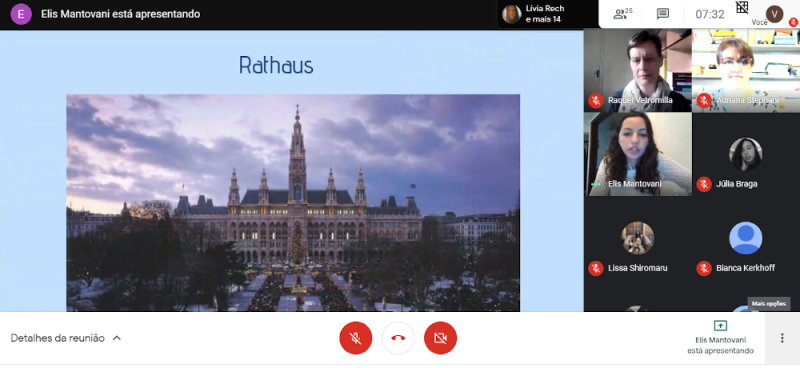Click the presenting screen icon for Elis Mantovani
The height and width of the screenshot is (368, 800).
(x=720, y=326)
